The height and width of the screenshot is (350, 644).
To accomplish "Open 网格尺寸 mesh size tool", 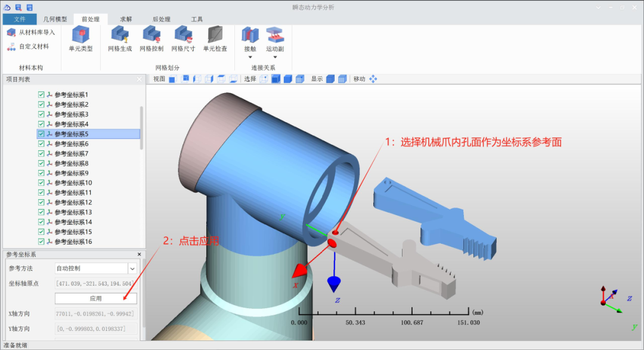I will point(183,39).
